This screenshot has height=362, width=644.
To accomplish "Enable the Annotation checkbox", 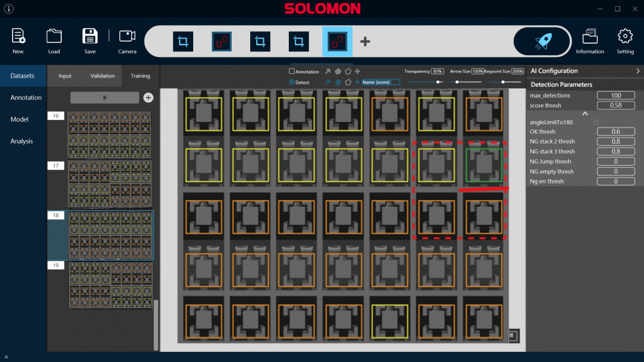I will [x=291, y=71].
